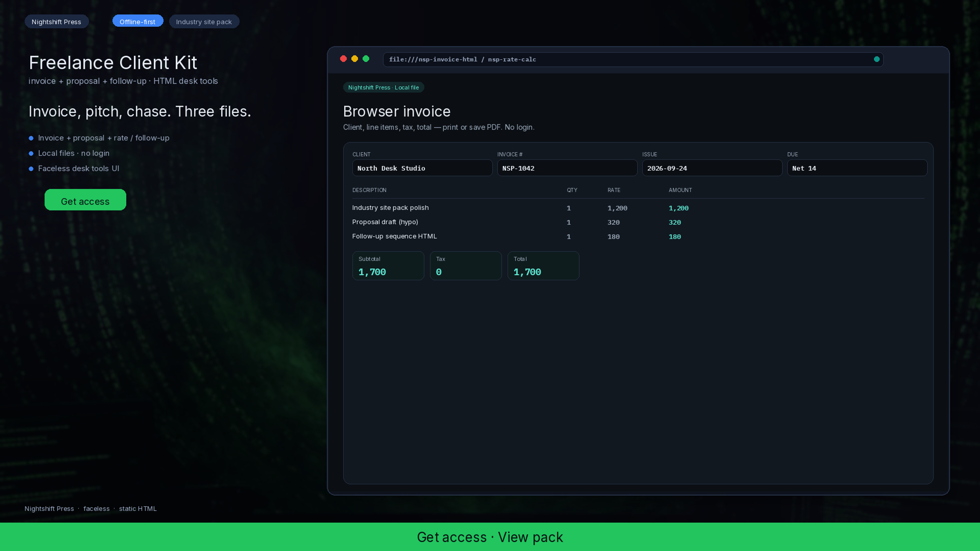Edit the Issue date field 2026-09-24

coord(712,168)
